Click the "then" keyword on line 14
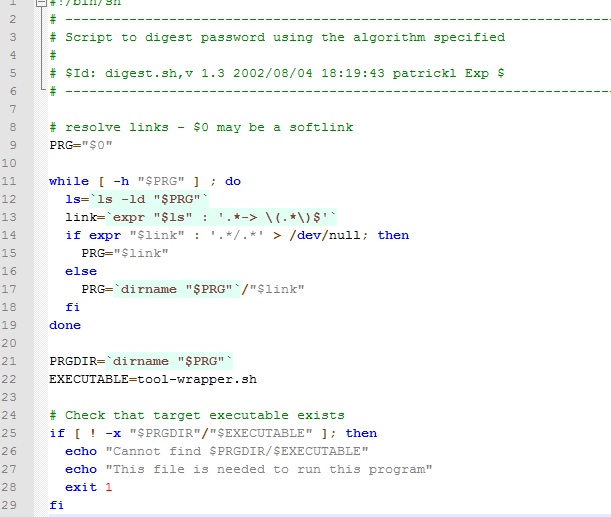This screenshot has height=517, width=611. click(x=393, y=235)
